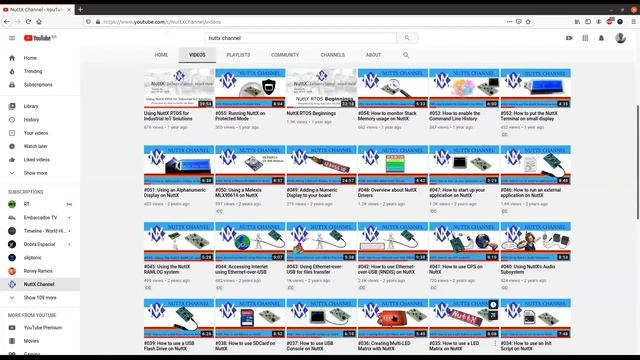This screenshot has width=640, height=360.
Task: Bookmark this page with star icon
Action: (x=528, y=22)
